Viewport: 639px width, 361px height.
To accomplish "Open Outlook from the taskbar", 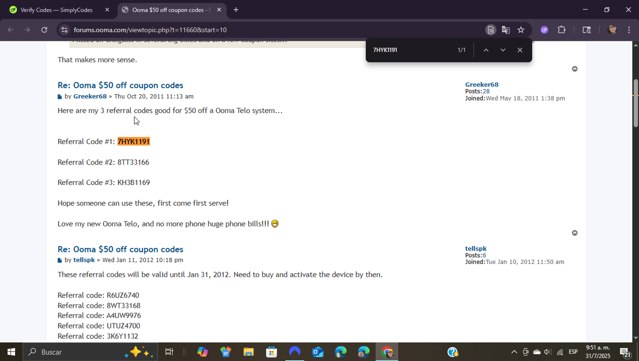I will [317, 352].
